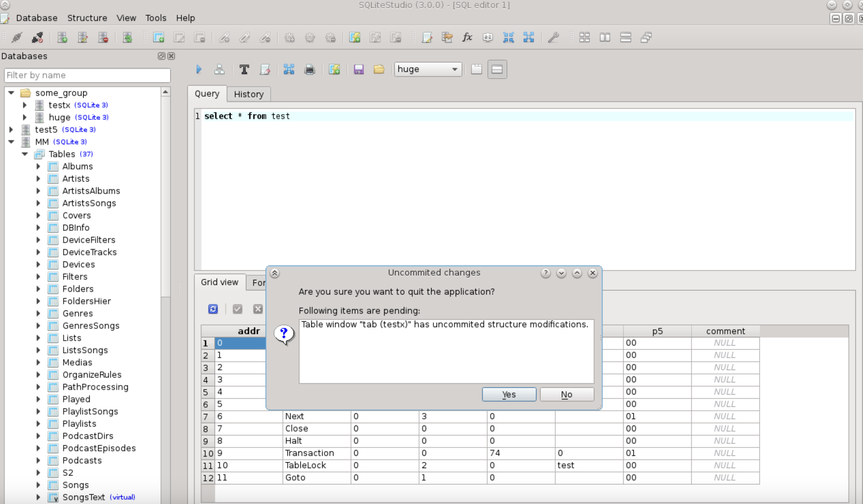Confirm quitting with the Yes button
Viewport: 863px width, 504px height.
509,394
